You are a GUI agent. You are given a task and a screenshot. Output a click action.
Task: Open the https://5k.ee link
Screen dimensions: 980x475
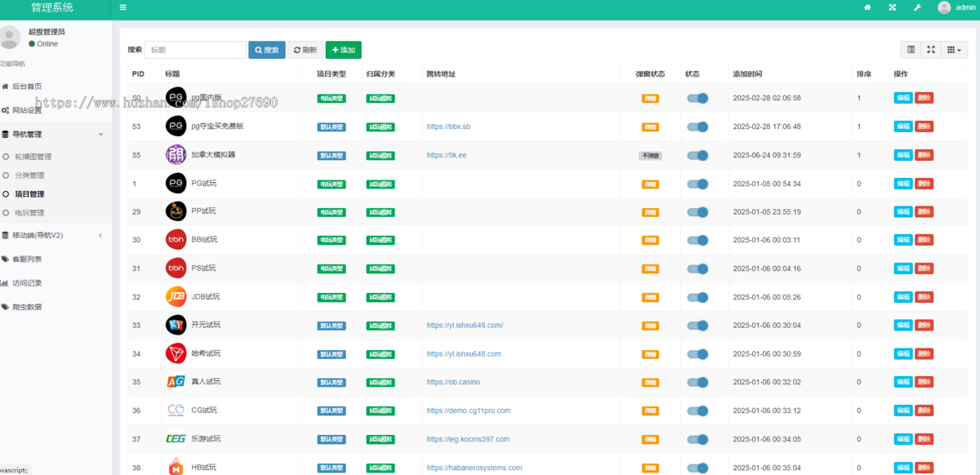(x=447, y=155)
